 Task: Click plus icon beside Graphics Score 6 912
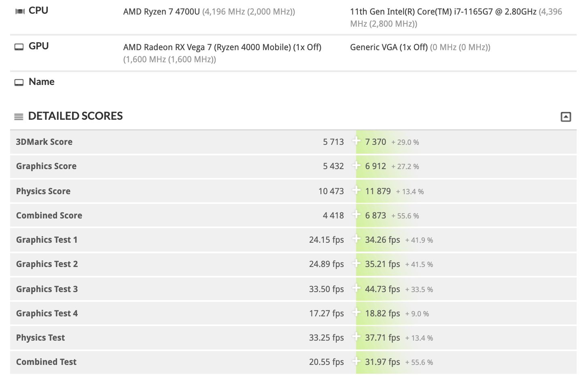[x=356, y=165]
